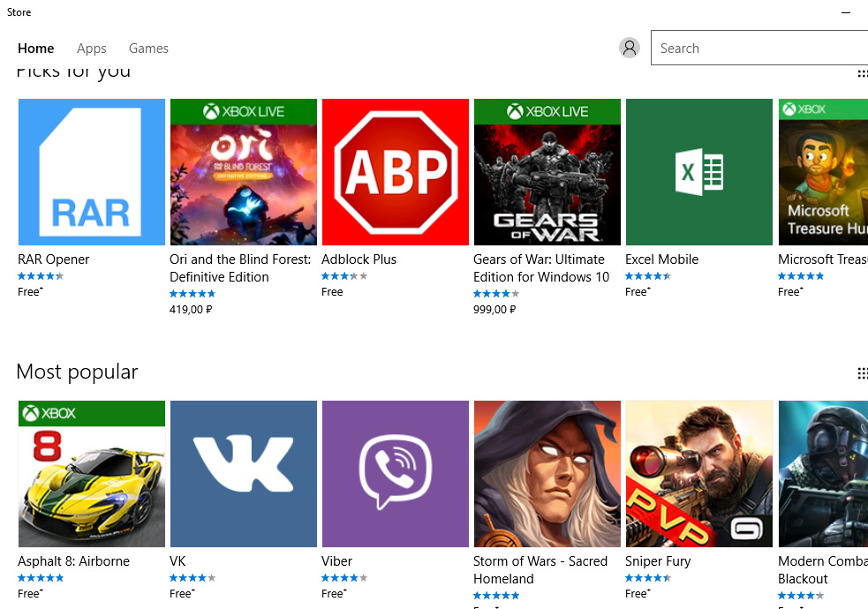Switch to the Home tab
868x609 pixels.
36,49
